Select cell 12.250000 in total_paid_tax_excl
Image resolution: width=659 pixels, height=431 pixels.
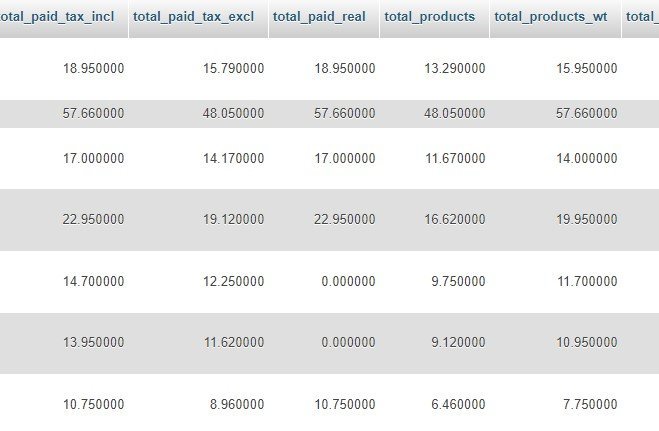(233, 281)
